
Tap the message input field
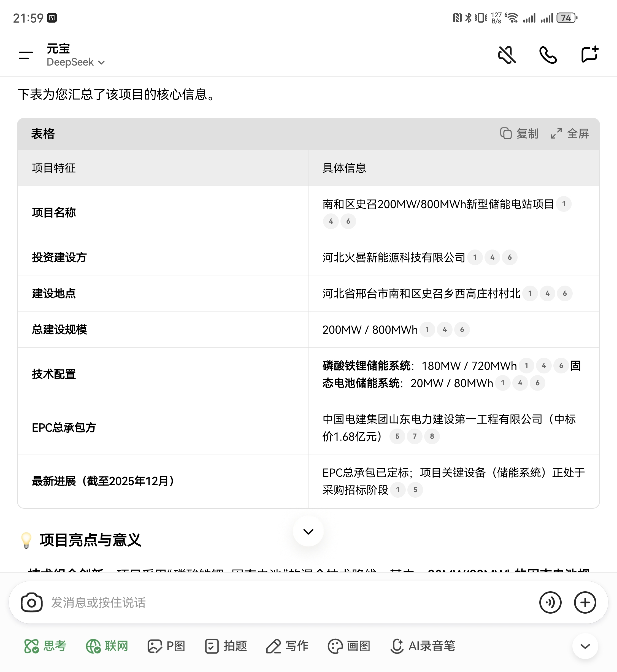coord(267,603)
